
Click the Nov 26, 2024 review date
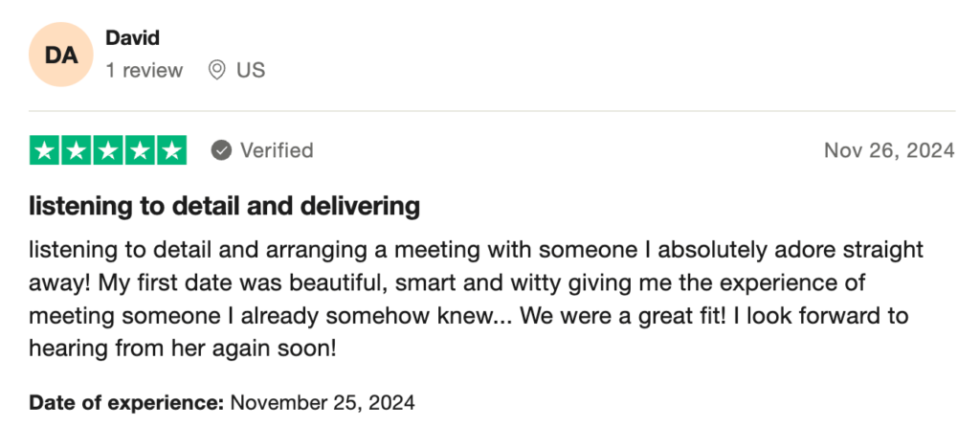889,150
